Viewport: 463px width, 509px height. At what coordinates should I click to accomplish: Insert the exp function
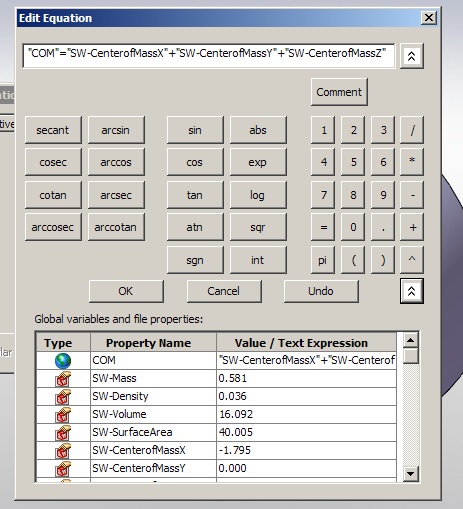[x=258, y=162]
